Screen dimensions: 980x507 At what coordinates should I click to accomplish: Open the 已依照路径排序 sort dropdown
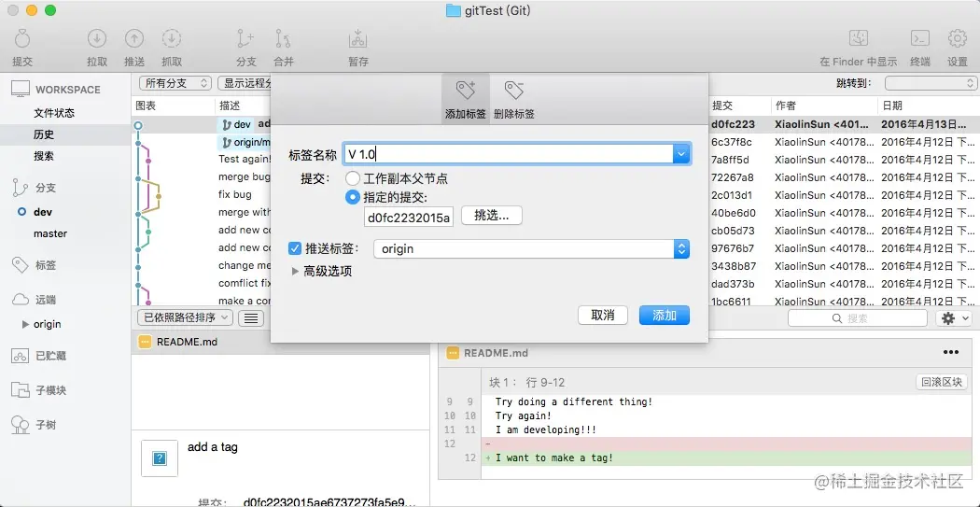pyautogui.click(x=185, y=317)
